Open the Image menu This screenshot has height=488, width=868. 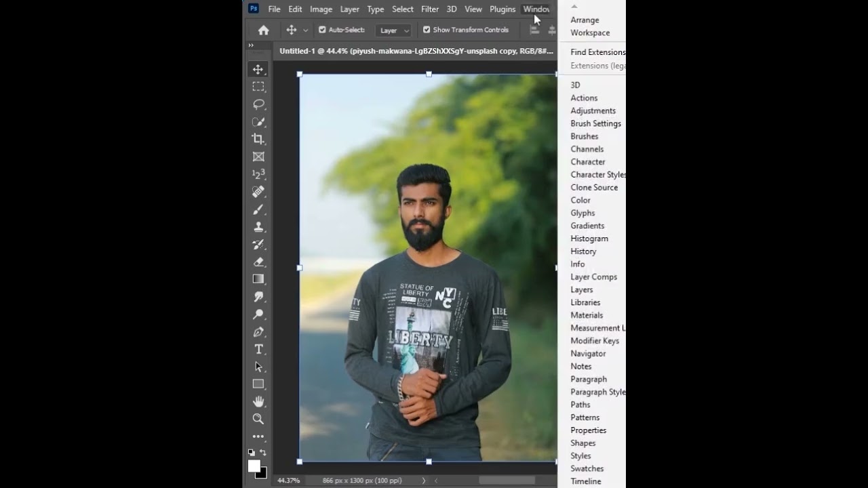321,9
